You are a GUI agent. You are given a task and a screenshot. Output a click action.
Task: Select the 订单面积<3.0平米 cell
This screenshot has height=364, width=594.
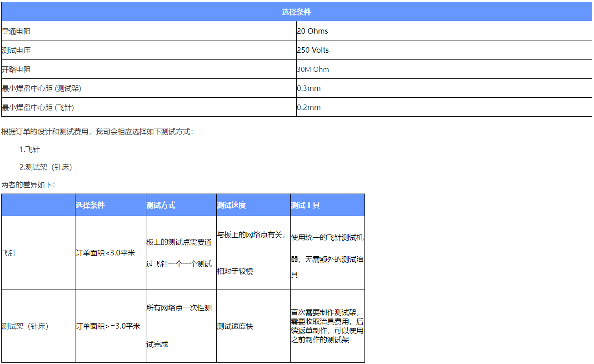coord(105,253)
